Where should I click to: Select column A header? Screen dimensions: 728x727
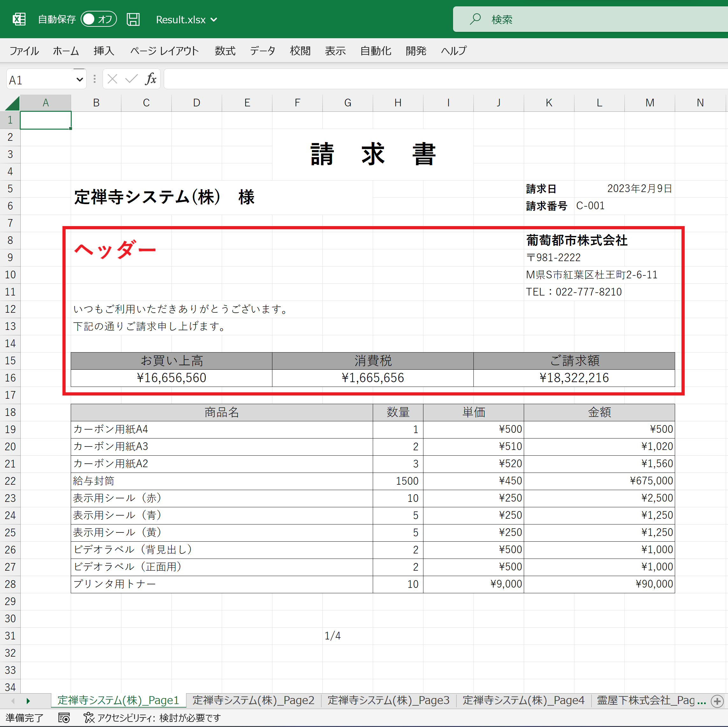pyautogui.click(x=46, y=103)
